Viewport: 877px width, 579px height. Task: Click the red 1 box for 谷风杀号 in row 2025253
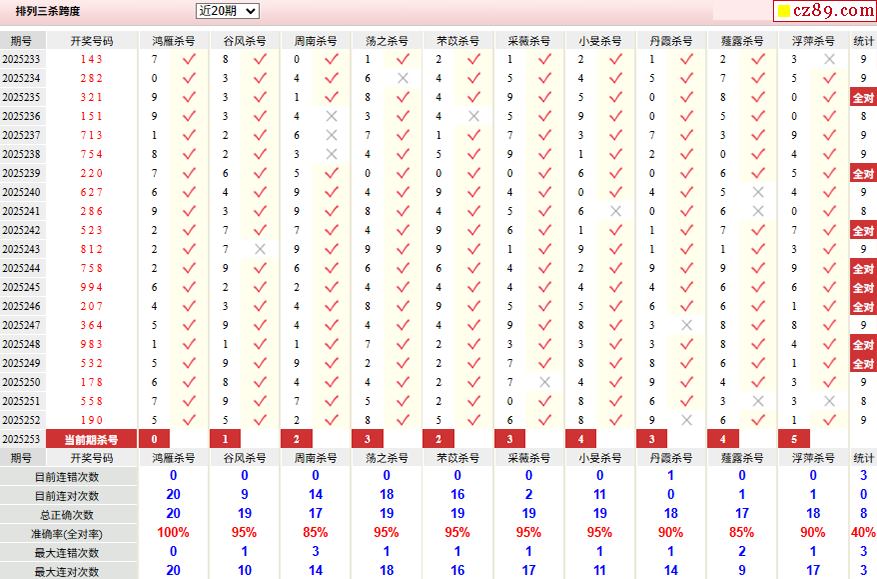click(225, 439)
